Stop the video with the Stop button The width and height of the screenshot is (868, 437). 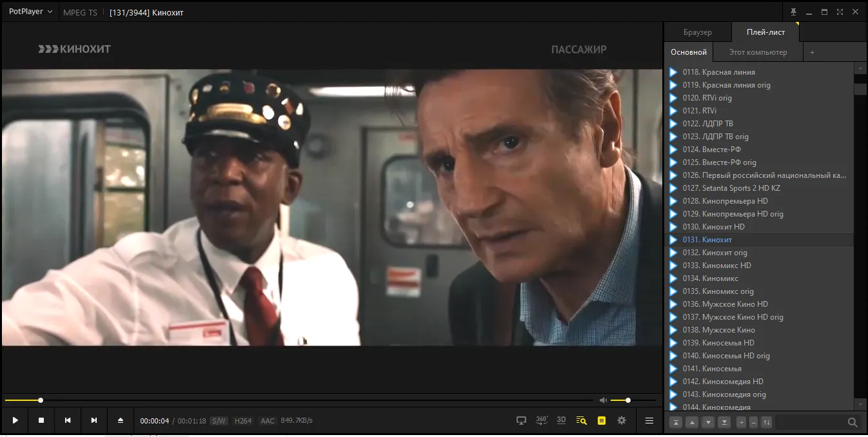41,420
